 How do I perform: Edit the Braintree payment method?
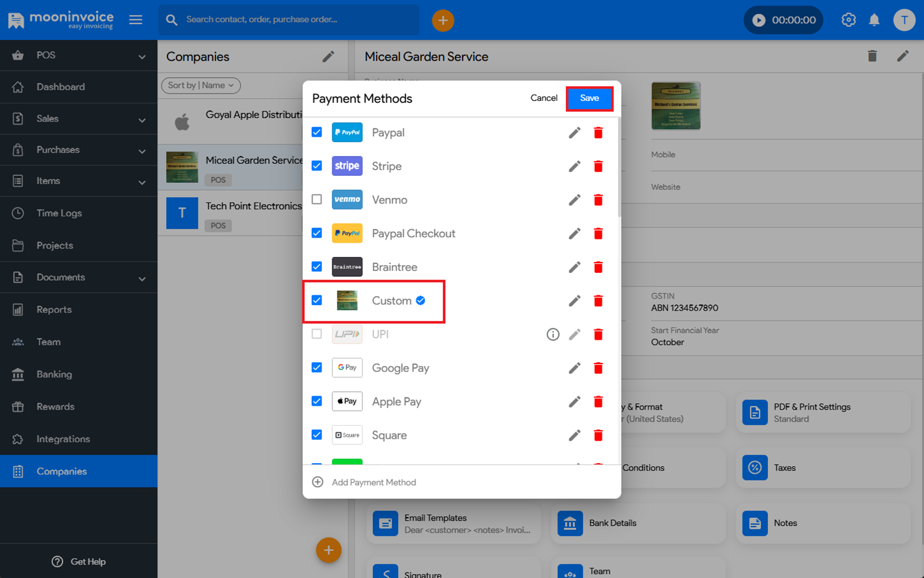(x=574, y=267)
